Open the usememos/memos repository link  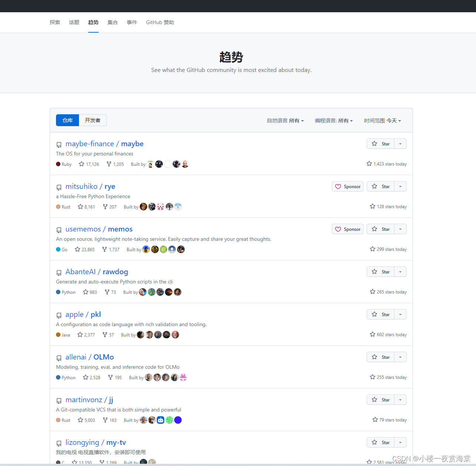[x=99, y=229]
